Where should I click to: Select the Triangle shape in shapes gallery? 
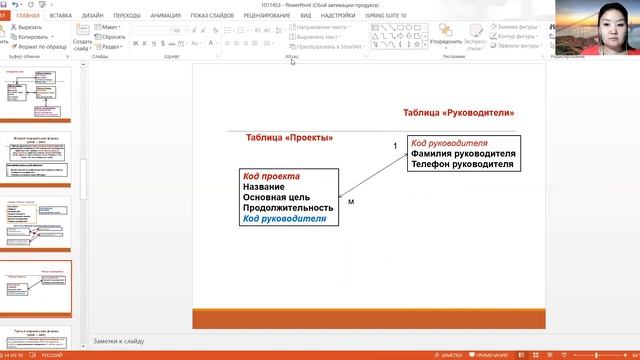tap(375, 36)
